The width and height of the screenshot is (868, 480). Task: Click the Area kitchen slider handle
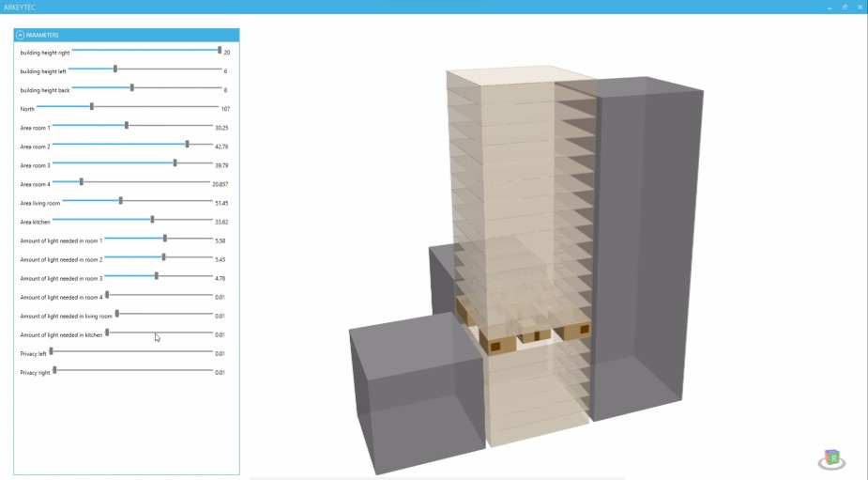pos(152,219)
